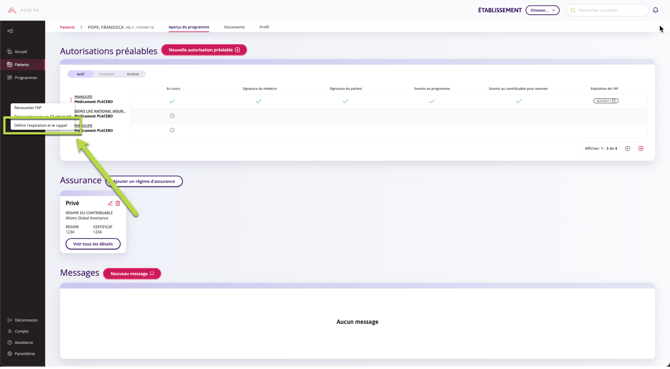Screen dimensions: 670x369
Task: Click the red pagination icon beside Afficher count
Action: (641, 149)
